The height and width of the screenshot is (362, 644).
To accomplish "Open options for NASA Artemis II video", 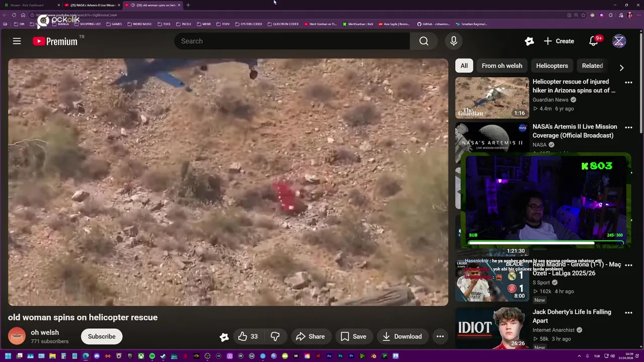I will pos(628,128).
